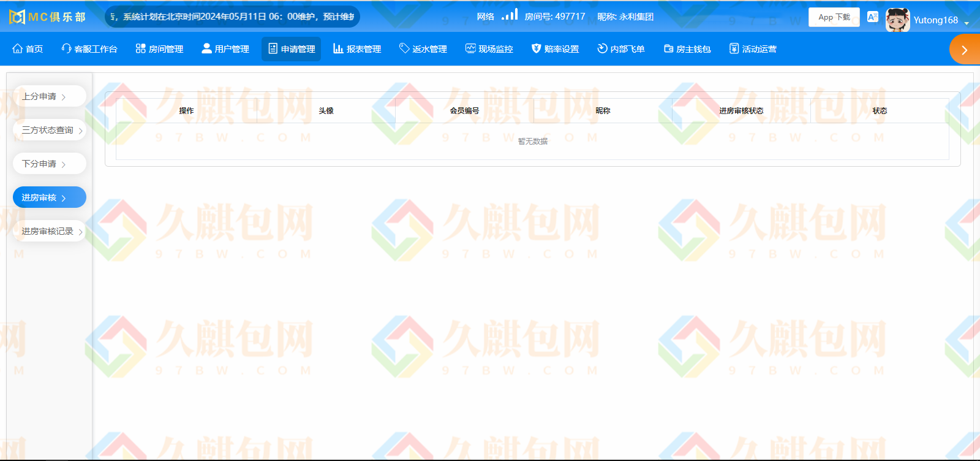The width and height of the screenshot is (980, 461).
Task: Click the circular icon for 内部飞单
Action: 602,48
